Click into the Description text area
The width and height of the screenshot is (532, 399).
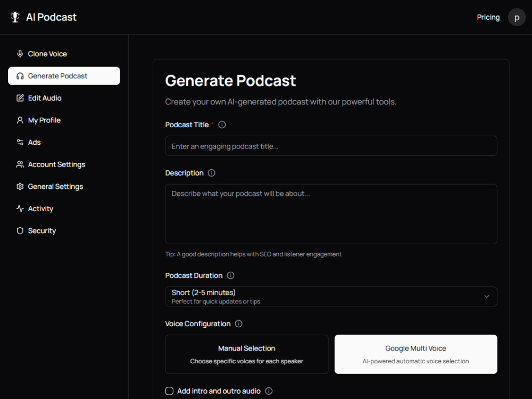(331, 214)
